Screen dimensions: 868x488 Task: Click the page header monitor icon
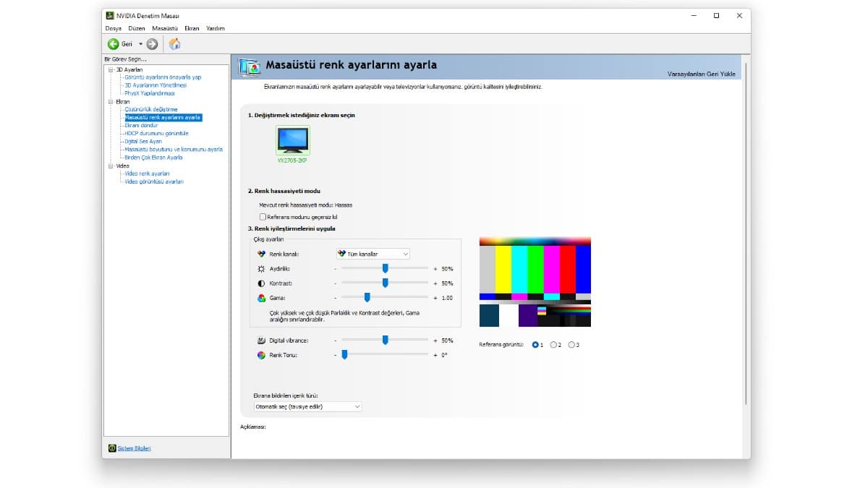pyautogui.click(x=249, y=67)
